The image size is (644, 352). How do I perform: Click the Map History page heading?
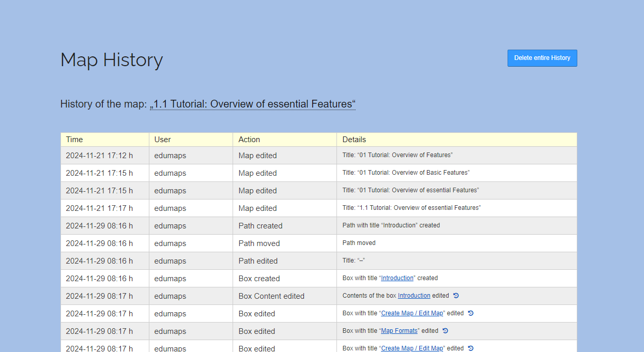pyautogui.click(x=112, y=60)
